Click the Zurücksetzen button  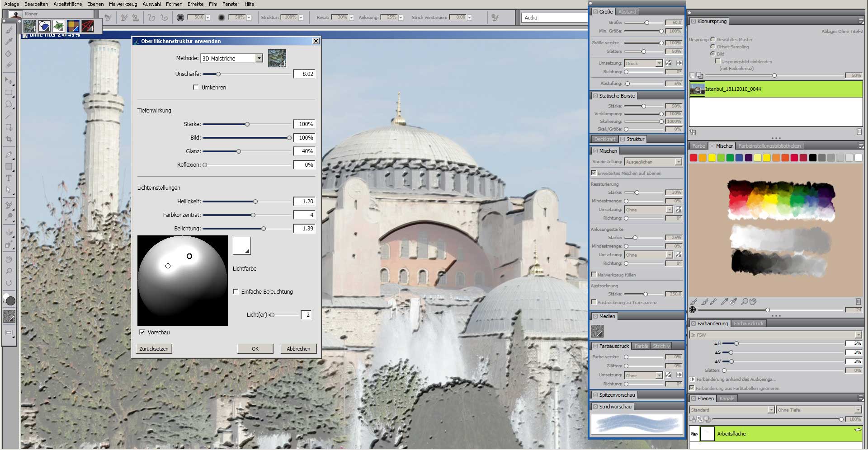pyautogui.click(x=154, y=349)
